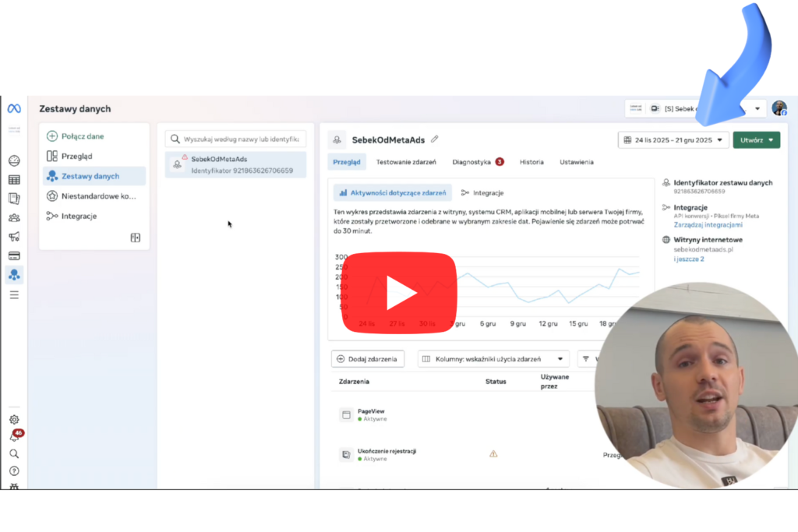
Task: Click the magnifier search icon in left rail
Action: click(x=14, y=453)
